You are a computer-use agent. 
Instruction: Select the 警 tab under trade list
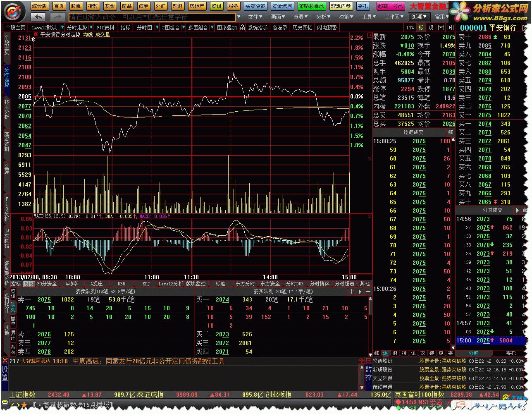[432, 353]
